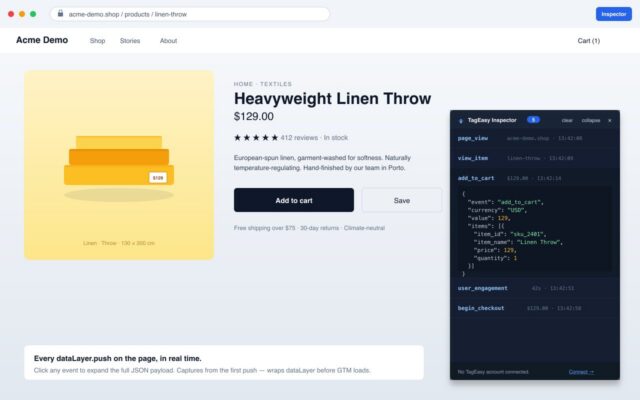
Task: Close the TagEasy Inspector panel
Action: click(610, 120)
